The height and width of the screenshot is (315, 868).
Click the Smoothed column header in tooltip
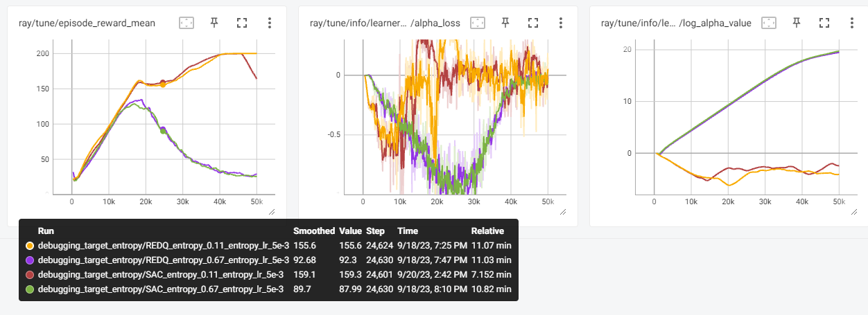314,231
